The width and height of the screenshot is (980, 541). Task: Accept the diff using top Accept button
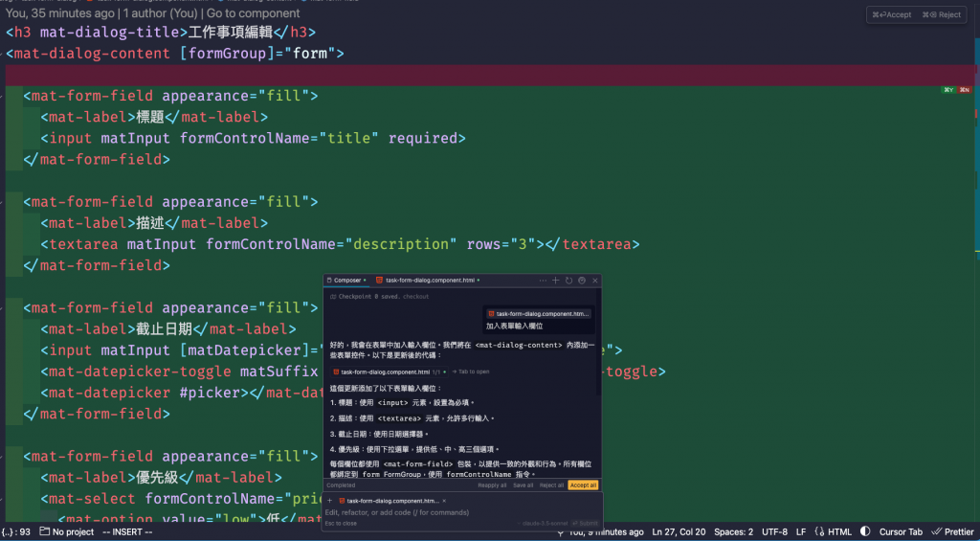(x=892, y=15)
